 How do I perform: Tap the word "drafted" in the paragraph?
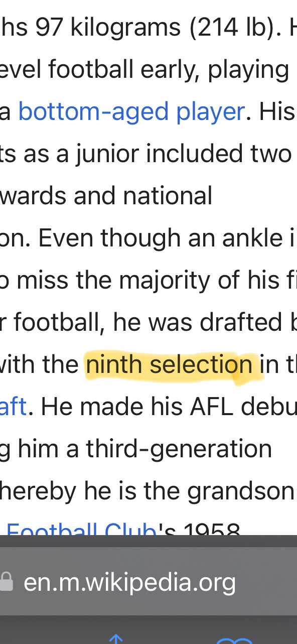[x=241, y=322]
